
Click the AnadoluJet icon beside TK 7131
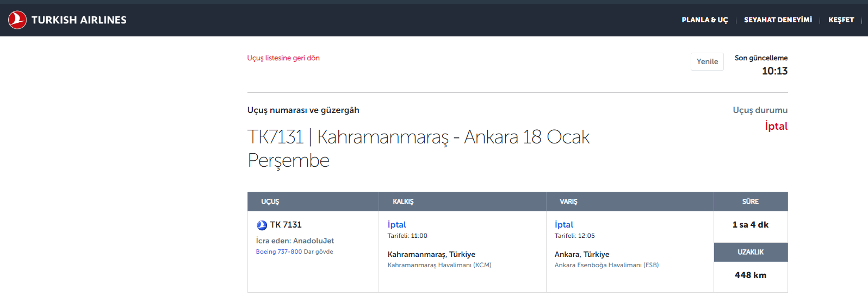click(x=262, y=225)
